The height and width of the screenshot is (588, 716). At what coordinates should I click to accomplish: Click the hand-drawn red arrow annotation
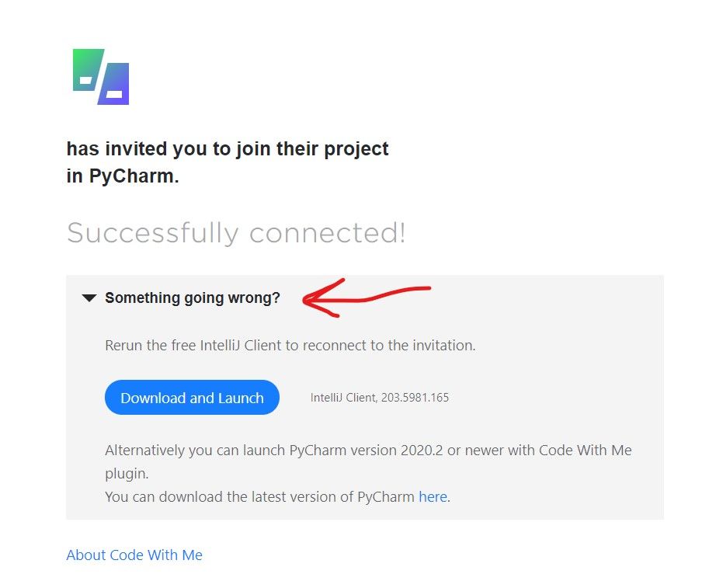pos(367,297)
